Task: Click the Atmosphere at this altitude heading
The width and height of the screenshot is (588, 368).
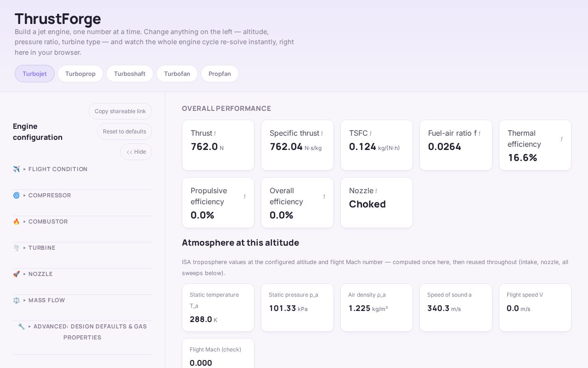Action: [x=240, y=243]
